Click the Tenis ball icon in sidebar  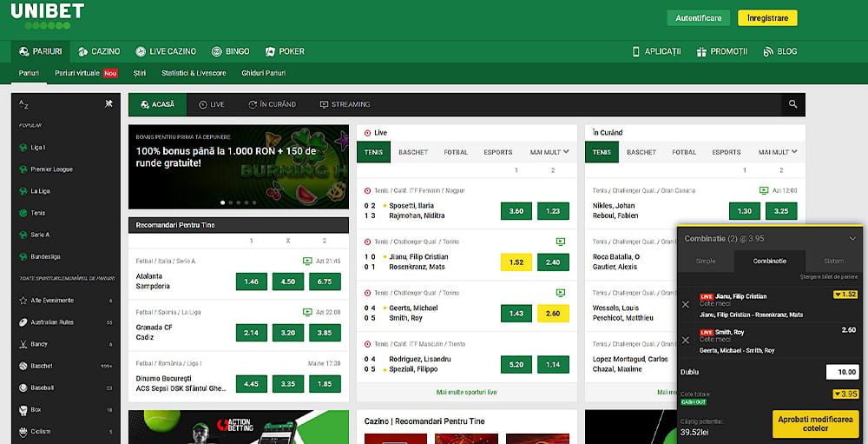click(23, 213)
